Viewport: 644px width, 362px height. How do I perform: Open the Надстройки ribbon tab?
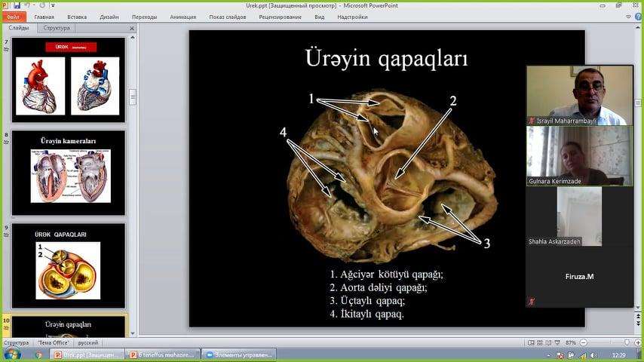tap(352, 17)
